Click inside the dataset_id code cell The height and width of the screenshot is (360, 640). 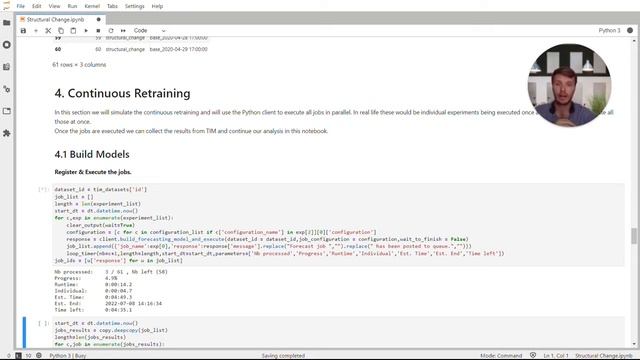coord(338,225)
